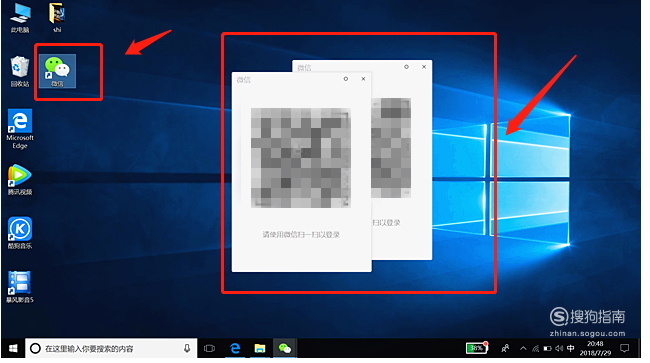650x363 pixels.
Task: Expand hidden system tray icons
Action: [523, 348]
